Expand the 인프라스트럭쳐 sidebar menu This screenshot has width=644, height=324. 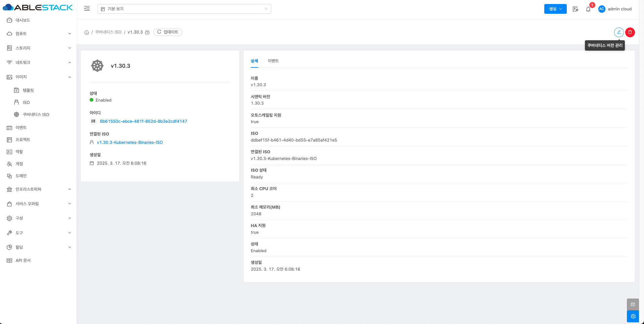pyautogui.click(x=39, y=189)
